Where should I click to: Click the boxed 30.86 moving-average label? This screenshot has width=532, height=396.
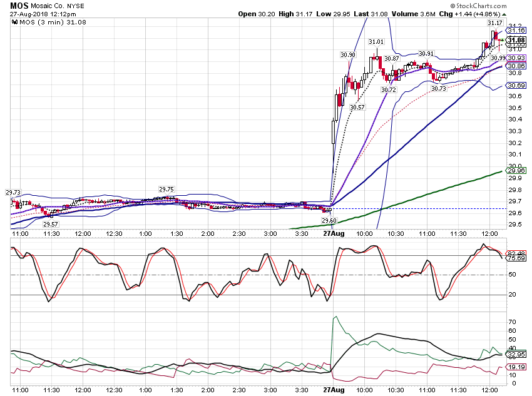point(516,66)
